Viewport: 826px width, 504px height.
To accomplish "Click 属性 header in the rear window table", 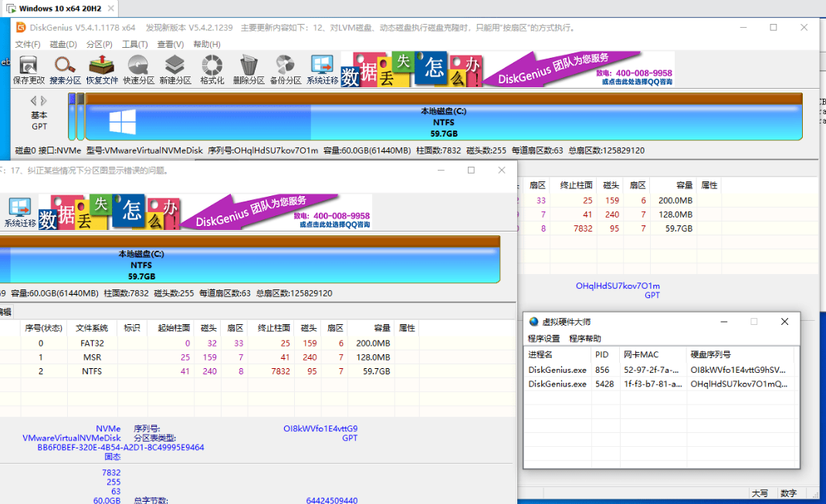I will (x=709, y=185).
